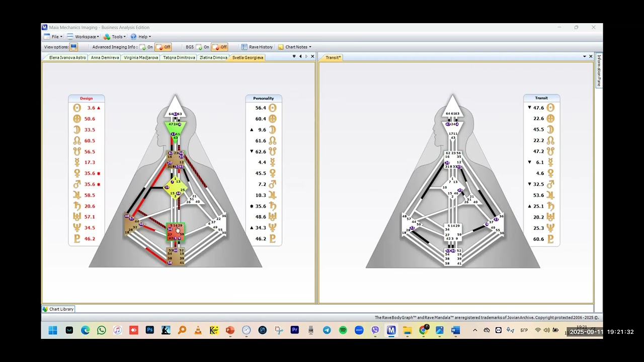Switch to the Elena Ivanova Astro tab
Image resolution: width=644 pixels, height=362 pixels.
coord(65,57)
